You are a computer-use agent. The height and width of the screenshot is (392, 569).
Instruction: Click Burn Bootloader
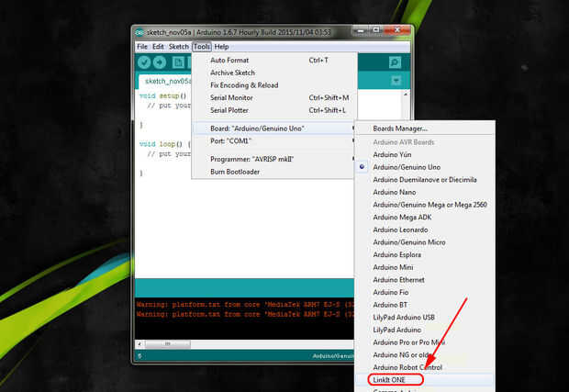coord(273,172)
